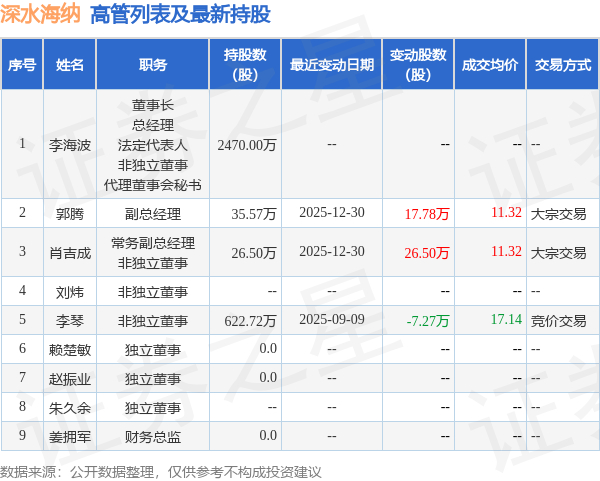600x481 pixels.
Task: Click 郭腾's 大宗交易 trade type
Action: [x=558, y=214]
